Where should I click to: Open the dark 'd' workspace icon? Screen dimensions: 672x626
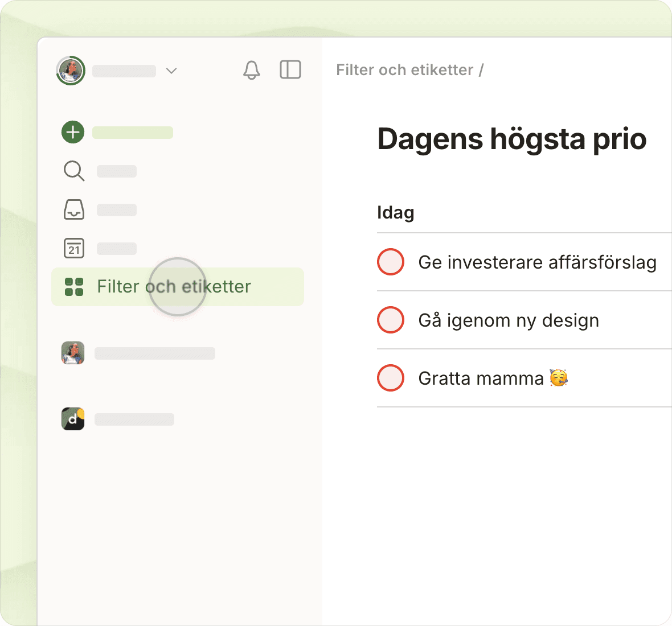pyautogui.click(x=73, y=419)
